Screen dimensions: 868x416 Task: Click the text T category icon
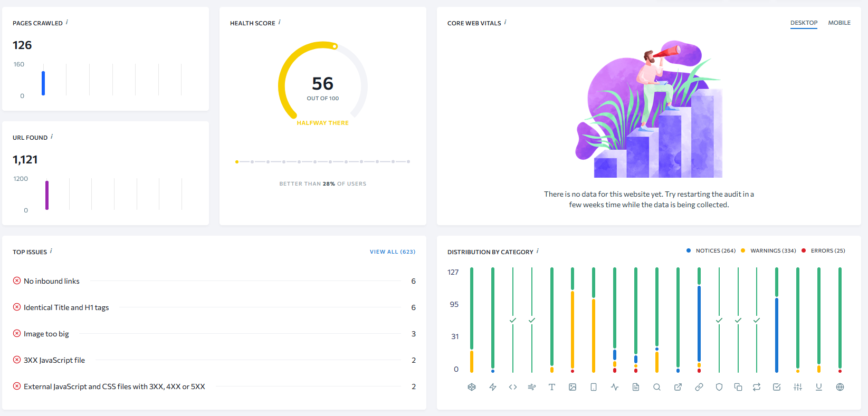tap(552, 387)
